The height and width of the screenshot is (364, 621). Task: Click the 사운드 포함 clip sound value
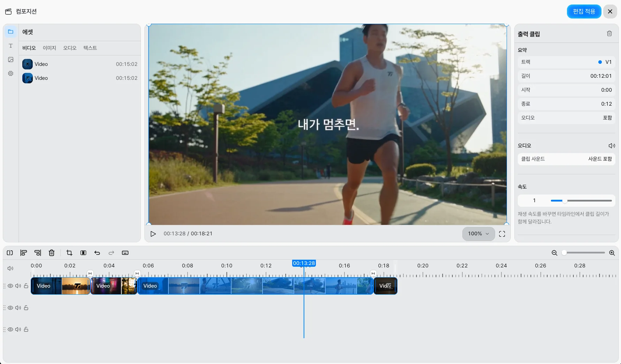coord(600,159)
